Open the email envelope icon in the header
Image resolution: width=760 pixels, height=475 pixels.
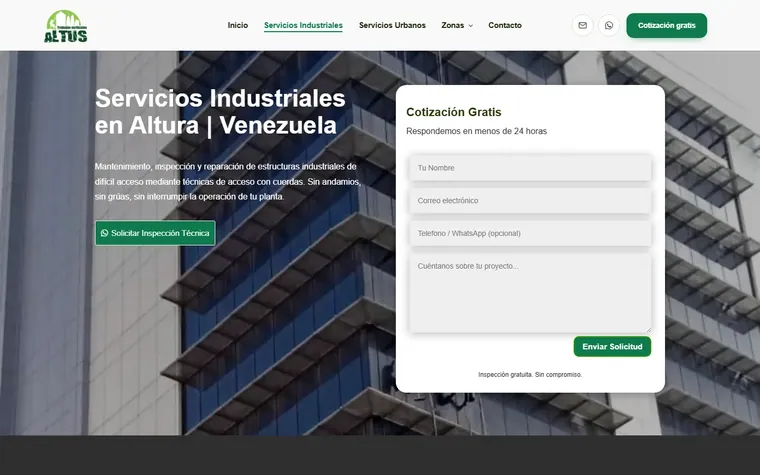click(583, 25)
